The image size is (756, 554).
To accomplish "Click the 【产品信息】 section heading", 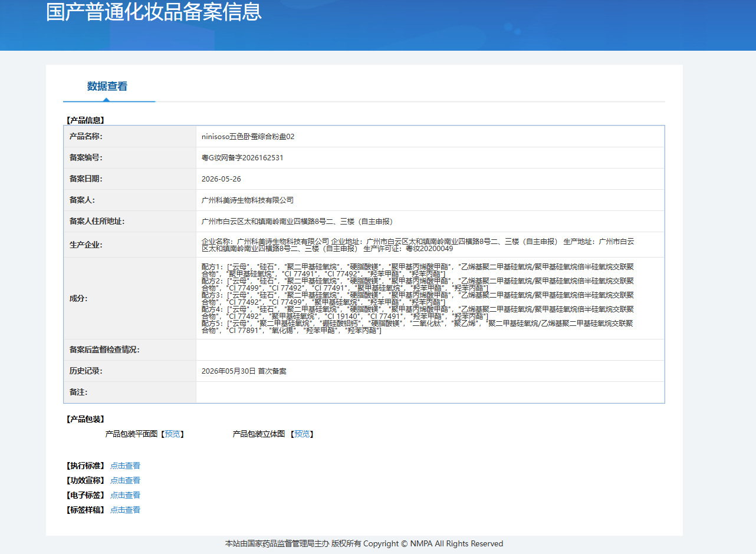I will (x=84, y=120).
